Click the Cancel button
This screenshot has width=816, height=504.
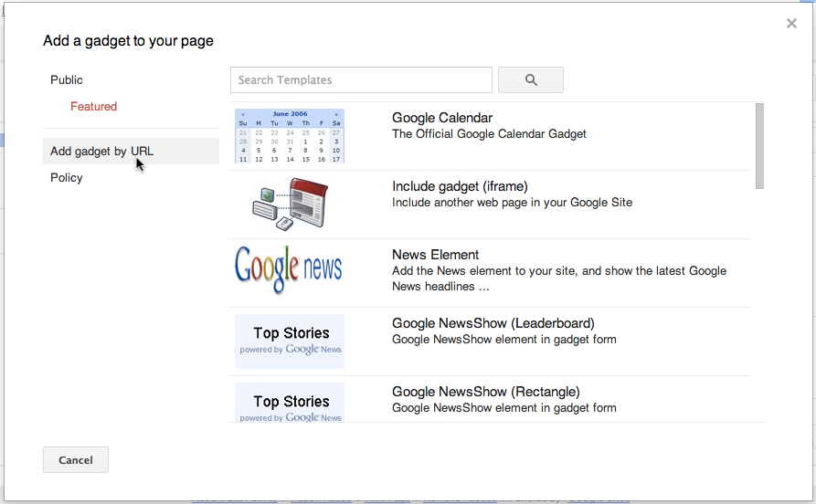point(76,460)
